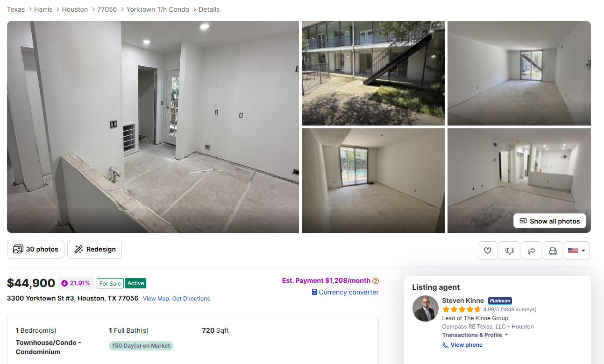Expand Transactions & Profile dropdown
Screen dimensions: 604x364
point(475,335)
